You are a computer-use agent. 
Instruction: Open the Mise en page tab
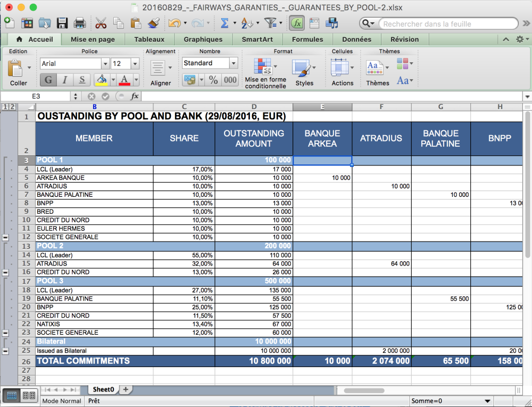point(93,39)
